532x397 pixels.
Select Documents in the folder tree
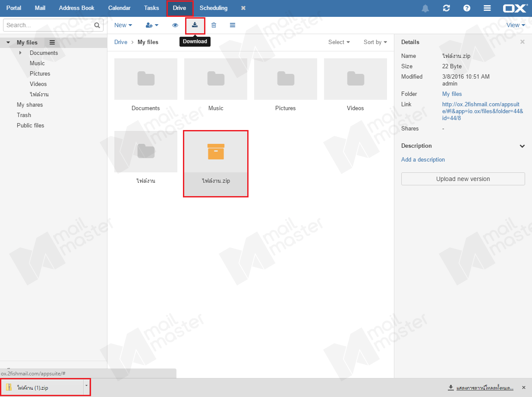pos(44,53)
